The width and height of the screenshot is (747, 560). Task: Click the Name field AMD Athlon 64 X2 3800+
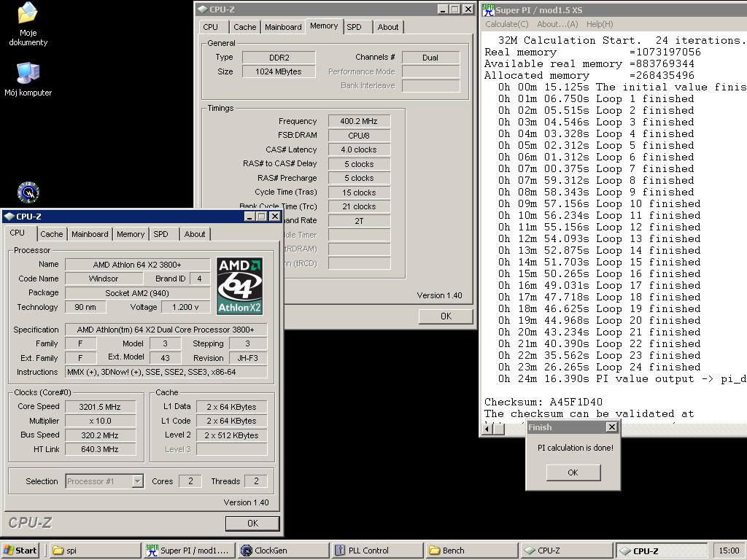click(137, 264)
